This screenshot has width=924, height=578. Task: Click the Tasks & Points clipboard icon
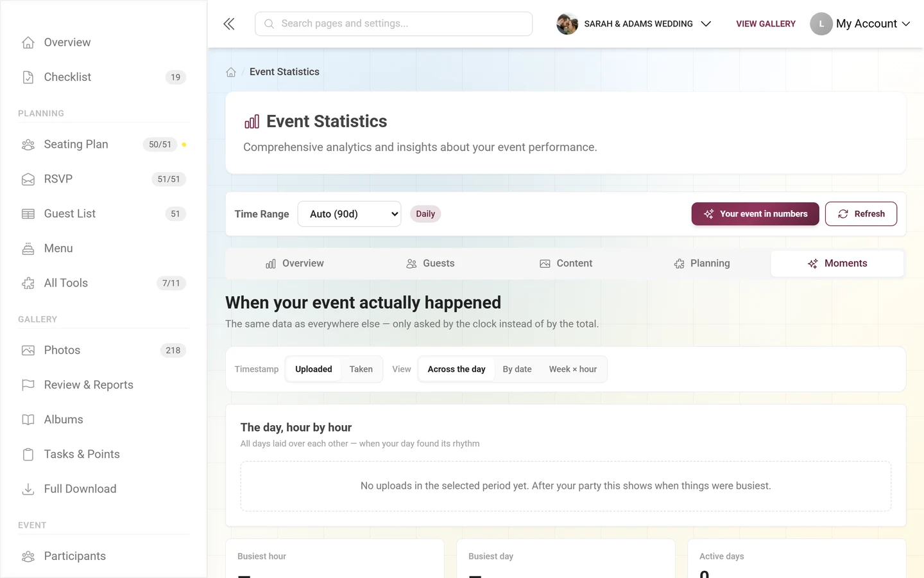pos(28,455)
